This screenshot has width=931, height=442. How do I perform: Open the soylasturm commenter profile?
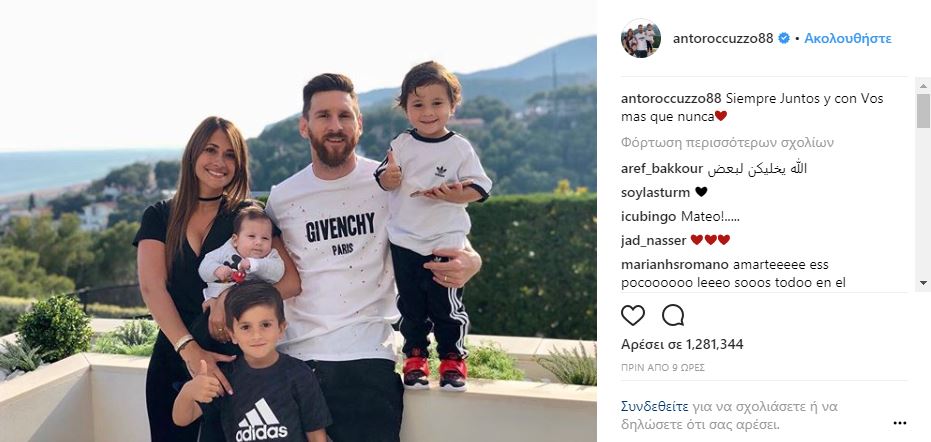coord(656,192)
